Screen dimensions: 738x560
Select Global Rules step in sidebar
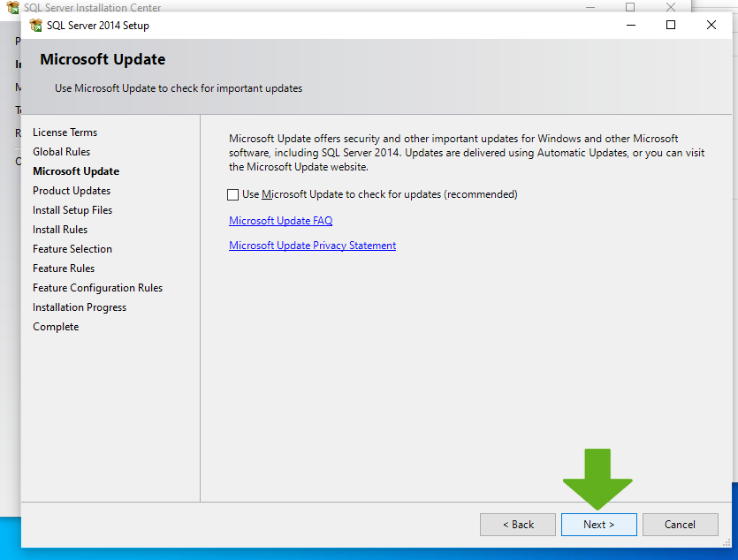click(x=61, y=152)
